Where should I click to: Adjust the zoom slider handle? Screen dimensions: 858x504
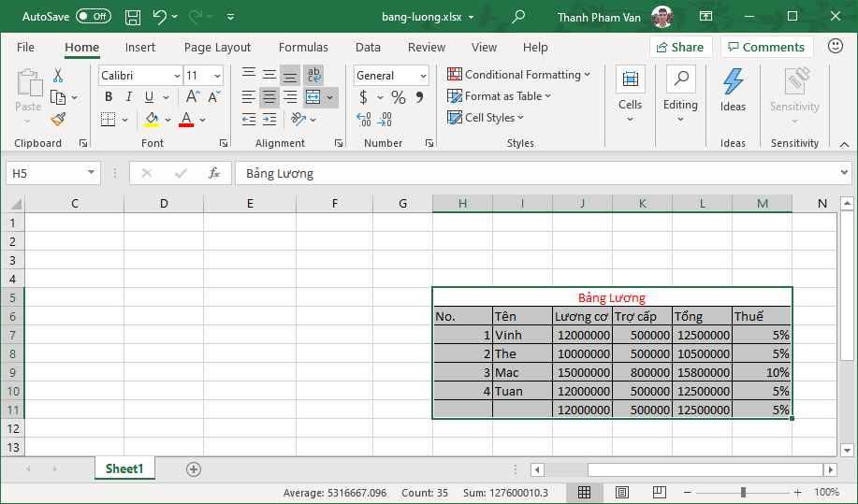[x=743, y=493]
